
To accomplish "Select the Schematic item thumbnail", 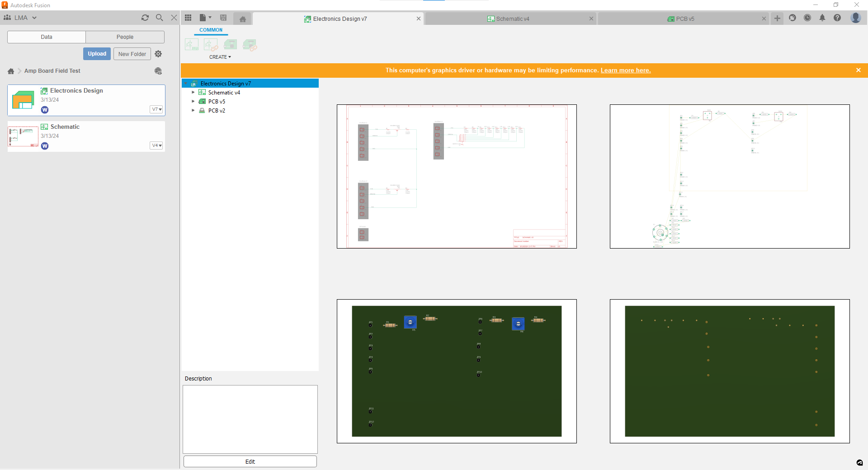I will tap(23, 136).
